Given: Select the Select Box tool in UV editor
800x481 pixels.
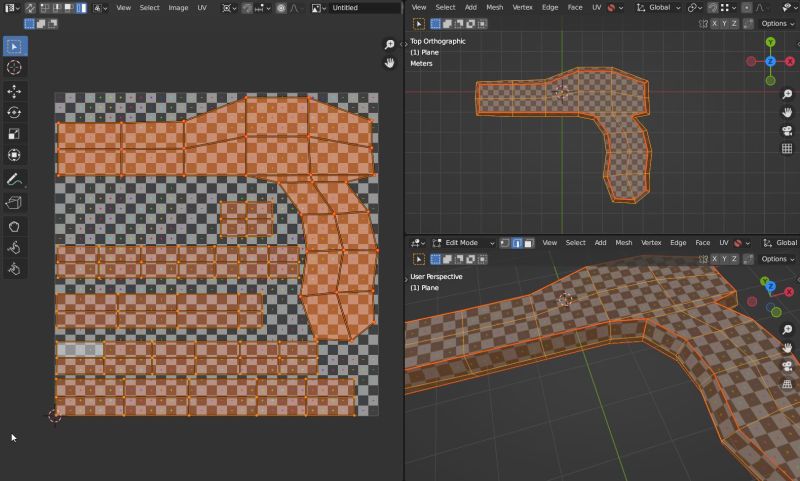Looking at the screenshot, I should click(x=15, y=46).
